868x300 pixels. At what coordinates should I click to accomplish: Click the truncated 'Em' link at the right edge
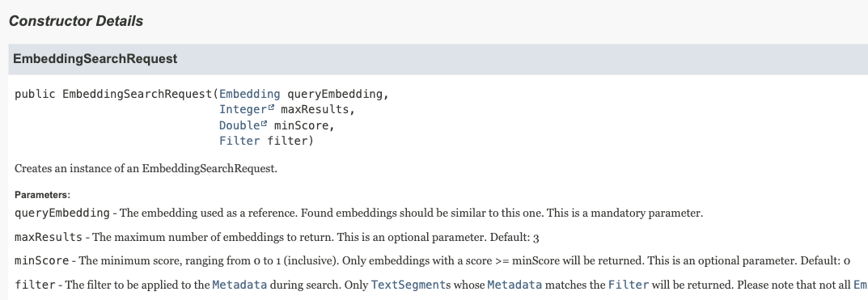(860, 285)
